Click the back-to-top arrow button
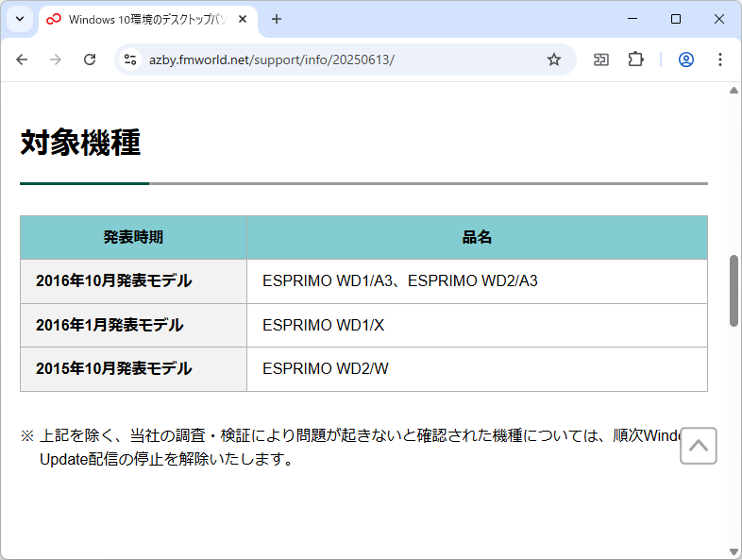 (x=698, y=446)
